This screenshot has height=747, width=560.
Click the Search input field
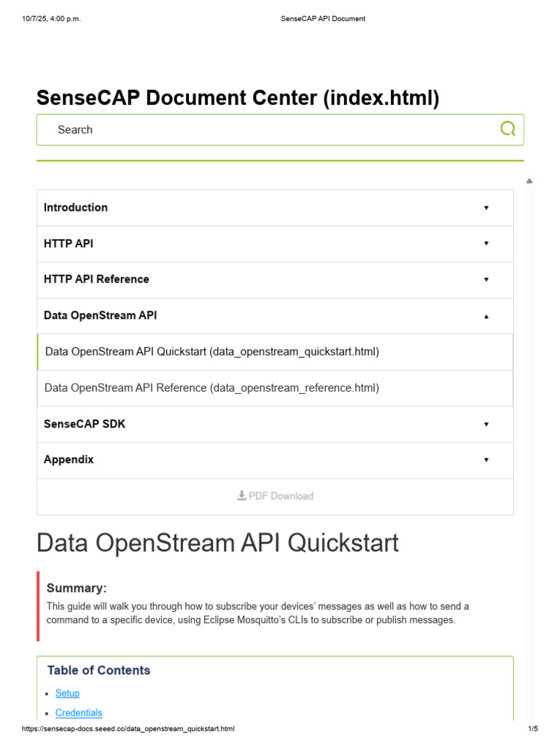(280, 130)
